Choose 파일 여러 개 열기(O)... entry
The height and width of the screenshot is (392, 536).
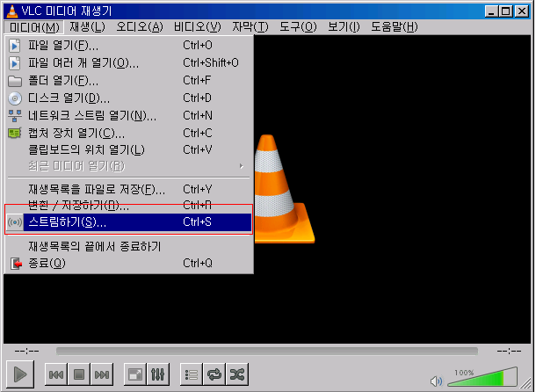tap(129, 63)
